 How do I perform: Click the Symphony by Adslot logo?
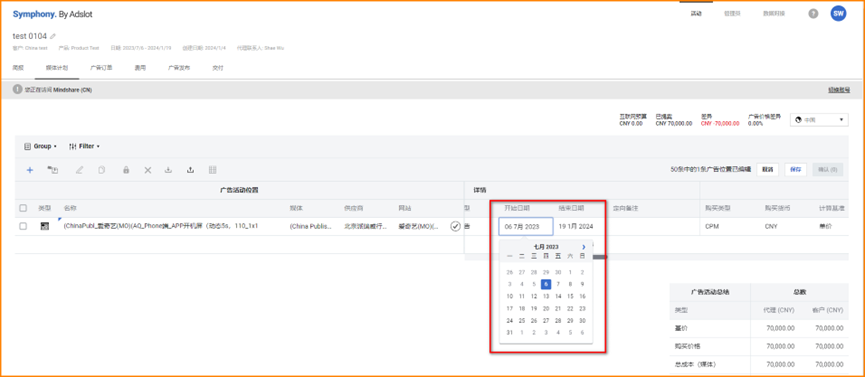(52, 14)
